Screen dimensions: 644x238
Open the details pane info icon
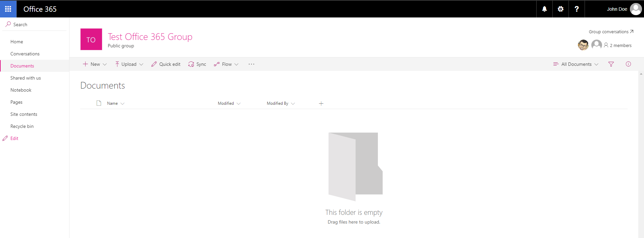[x=628, y=64]
